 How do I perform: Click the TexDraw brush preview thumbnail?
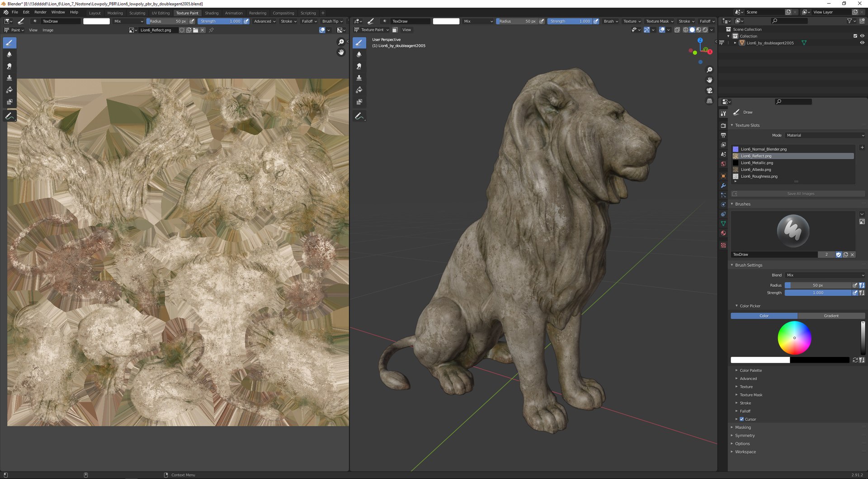[x=793, y=231]
